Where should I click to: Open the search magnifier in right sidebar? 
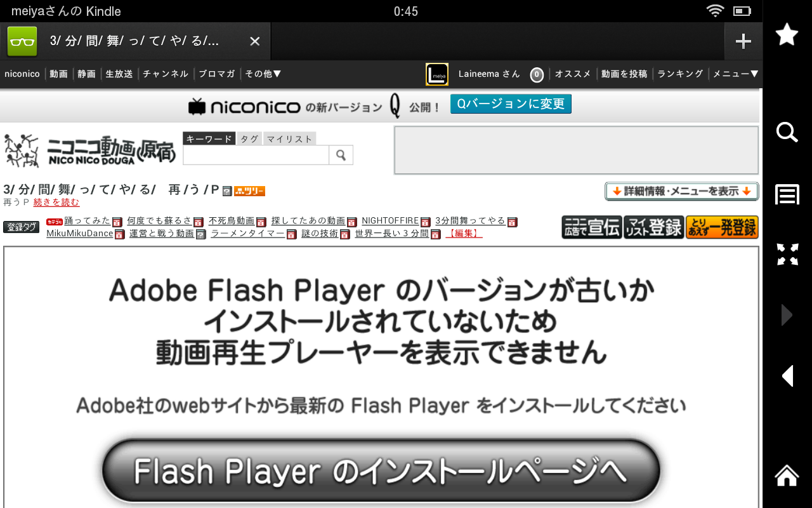tap(787, 132)
